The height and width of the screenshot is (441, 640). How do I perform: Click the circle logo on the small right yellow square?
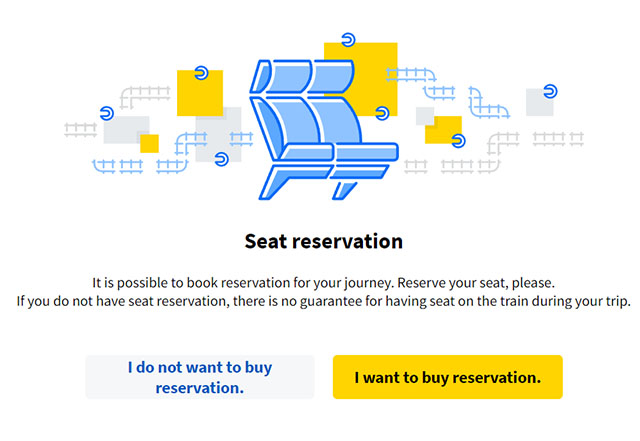click(458, 141)
